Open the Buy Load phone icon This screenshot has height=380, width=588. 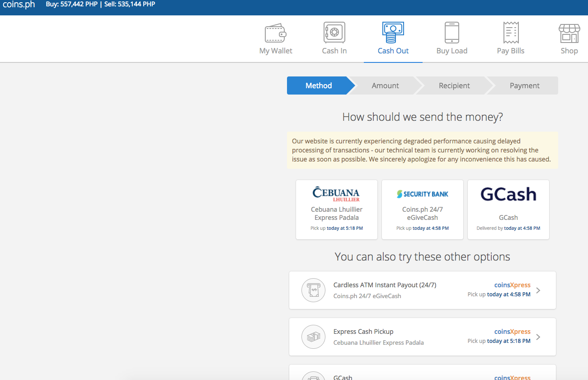tap(452, 33)
